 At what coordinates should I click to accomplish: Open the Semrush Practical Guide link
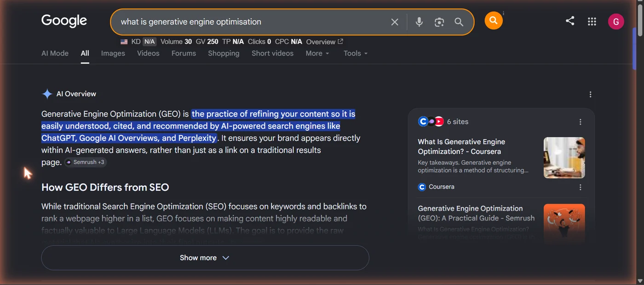tap(476, 213)
